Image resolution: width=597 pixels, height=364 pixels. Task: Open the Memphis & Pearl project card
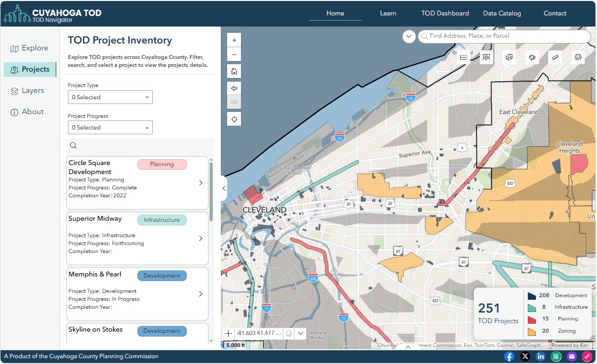coord(137,294)
